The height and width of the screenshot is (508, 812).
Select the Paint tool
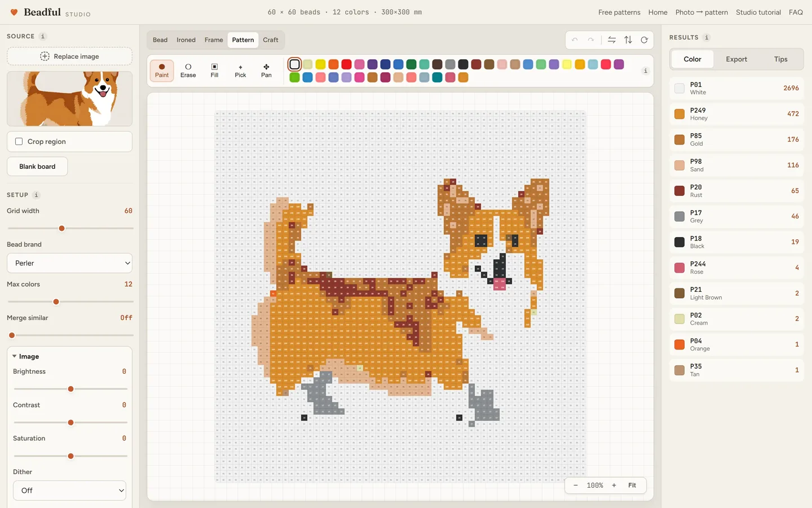pyautogui.click(x=162, y=71)
